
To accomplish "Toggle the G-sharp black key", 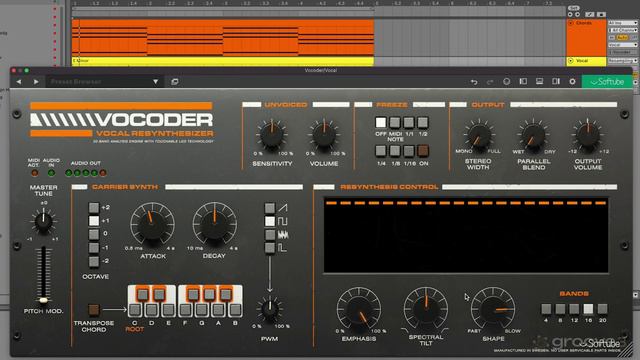I will [209, 294].
